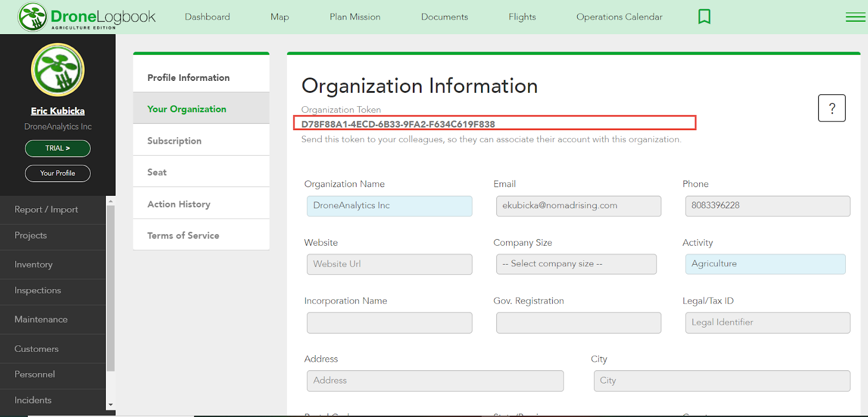Open Projects in the sidebar
Image resolution: width=868 pixels, height=417 pixels.
(x=53, y=236)
